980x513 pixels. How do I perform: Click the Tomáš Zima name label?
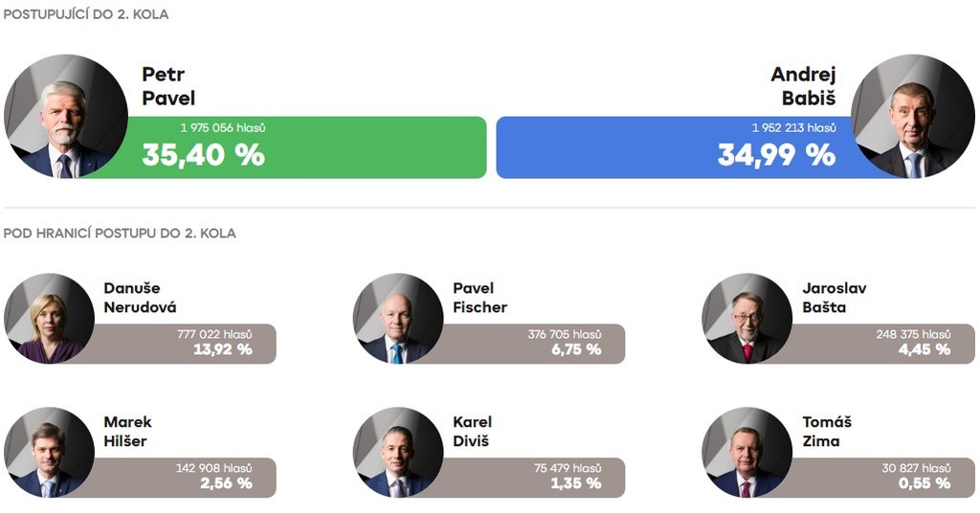(827, 432)
